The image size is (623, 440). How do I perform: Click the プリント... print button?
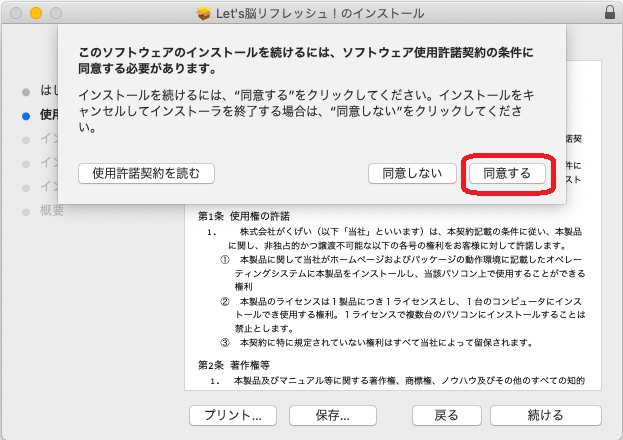click(233, 415)
